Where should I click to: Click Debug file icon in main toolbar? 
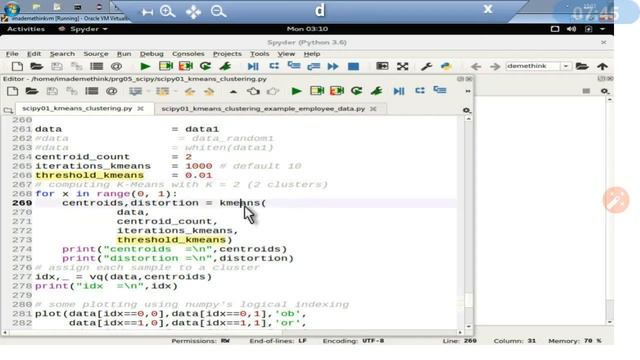tap(253, 66)
